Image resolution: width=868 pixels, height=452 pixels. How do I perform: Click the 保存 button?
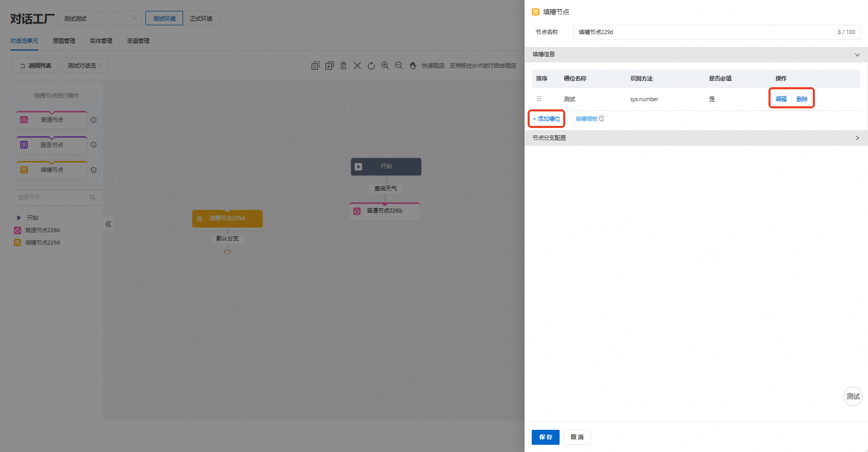pyautogui.click(x=546, y=437)
